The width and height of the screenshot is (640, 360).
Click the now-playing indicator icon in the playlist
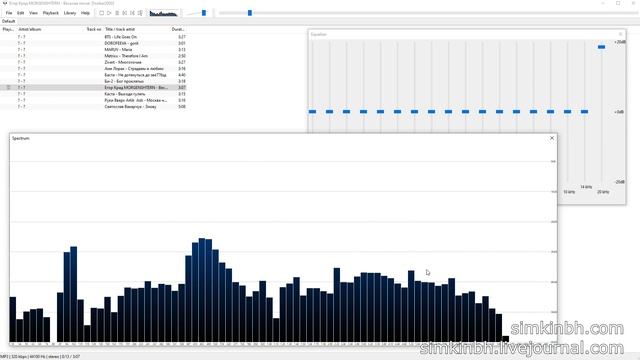point(8,87)
